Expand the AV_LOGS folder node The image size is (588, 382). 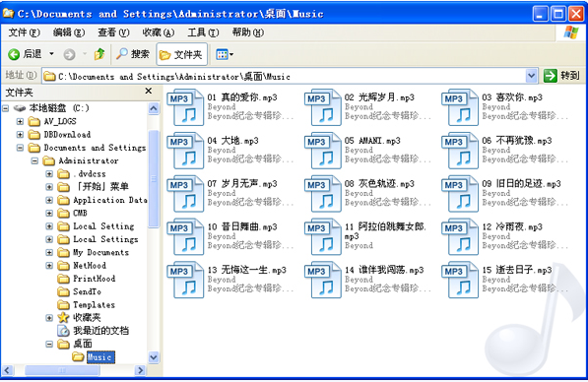pyautogui.click(x=20, y=121)
